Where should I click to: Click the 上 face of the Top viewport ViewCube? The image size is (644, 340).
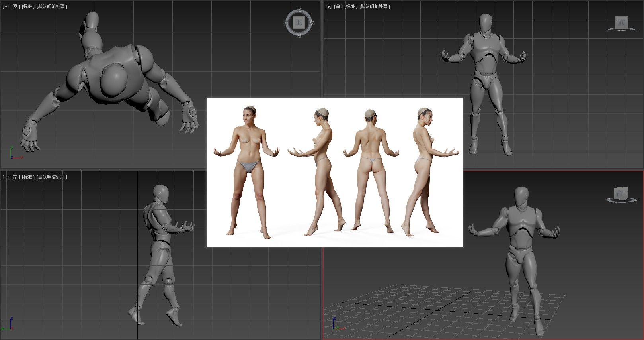click(x=299, y=23)
